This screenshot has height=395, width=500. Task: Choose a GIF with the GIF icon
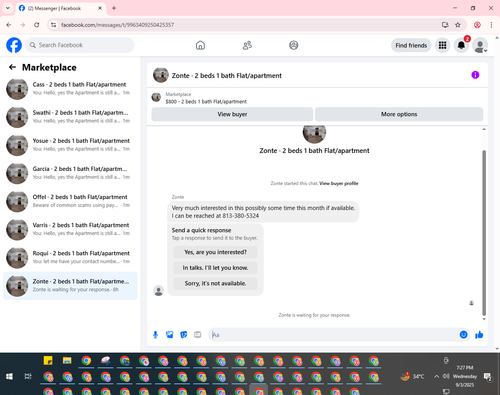pos(198,335)
